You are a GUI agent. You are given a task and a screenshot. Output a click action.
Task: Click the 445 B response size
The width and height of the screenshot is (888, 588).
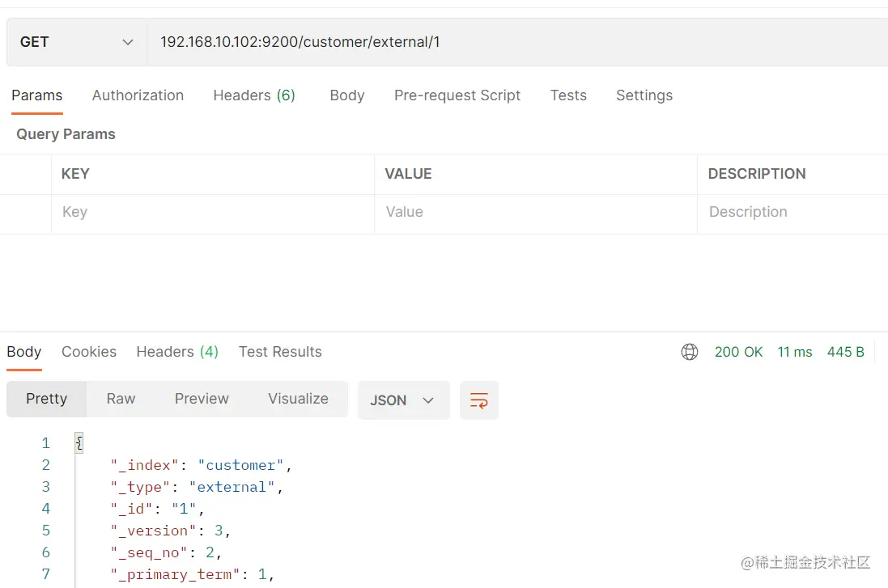(x=846, y=352)
